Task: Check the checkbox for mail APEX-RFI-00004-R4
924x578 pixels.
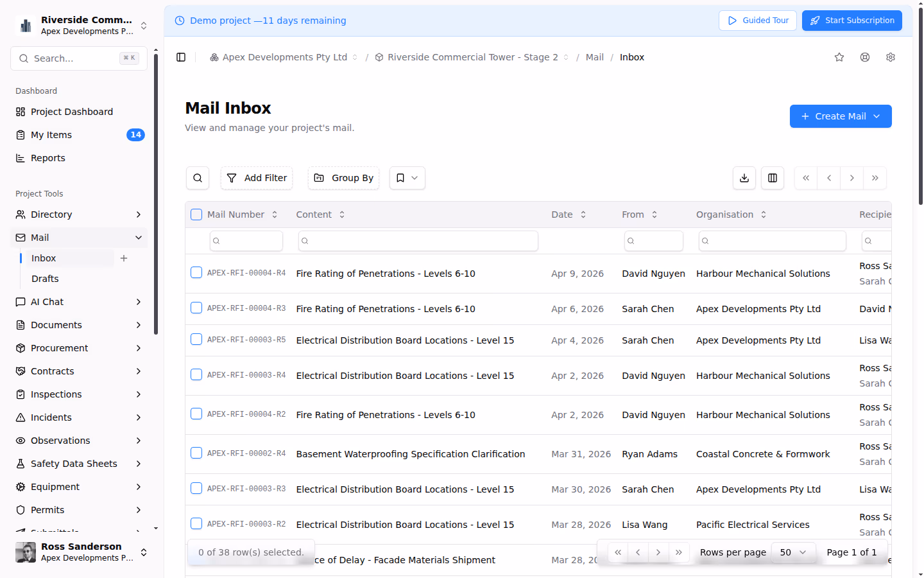Action: click(196, 272)
